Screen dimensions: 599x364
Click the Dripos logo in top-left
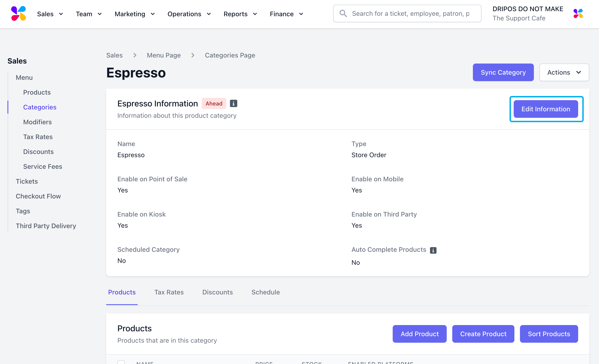pyautogui.click(x=19, y=14)
